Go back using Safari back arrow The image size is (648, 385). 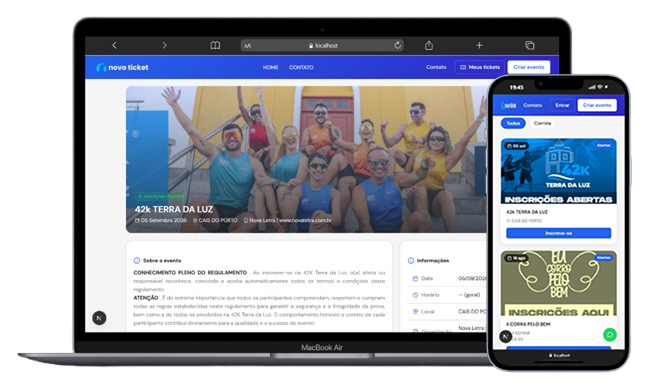[114, 45]
